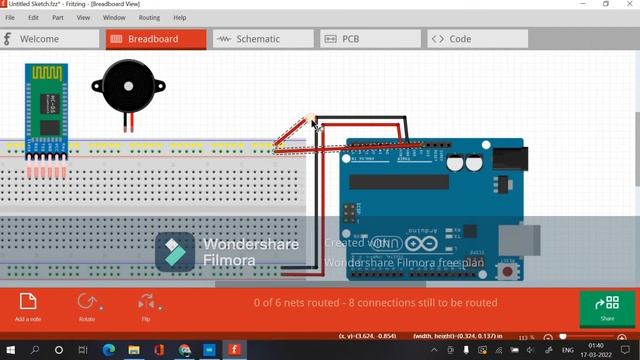640x360 pixels.
Task: Click the zoom out minus icon
Action: 548,338
